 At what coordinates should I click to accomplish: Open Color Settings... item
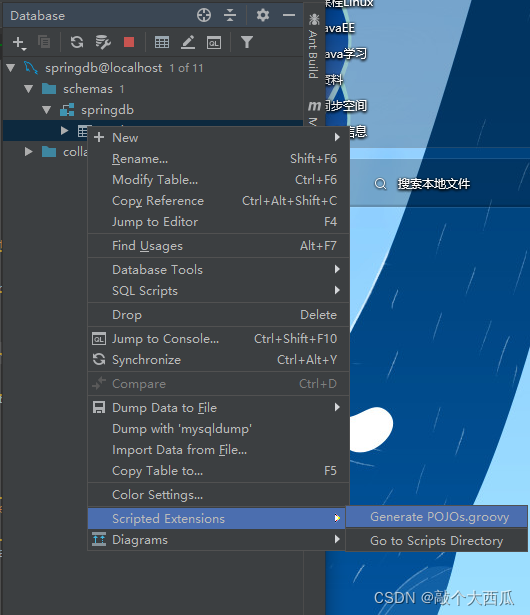(218, 495)
